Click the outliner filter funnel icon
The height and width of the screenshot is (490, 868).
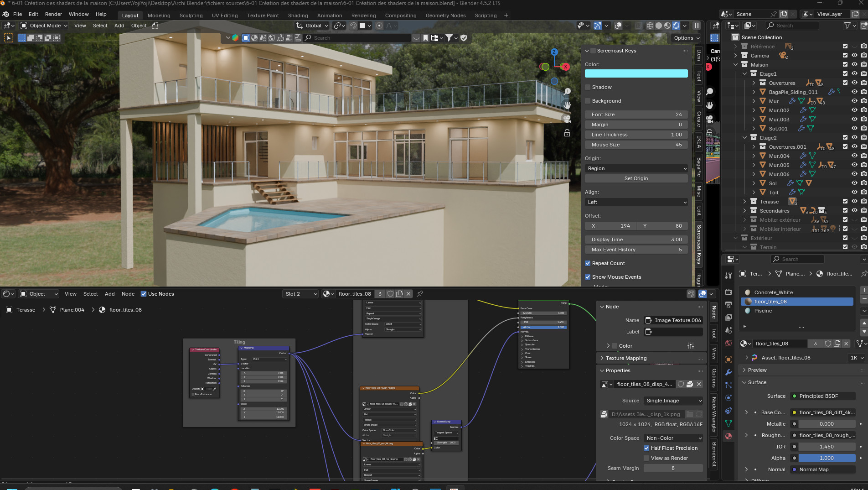(x=847, y=26)
